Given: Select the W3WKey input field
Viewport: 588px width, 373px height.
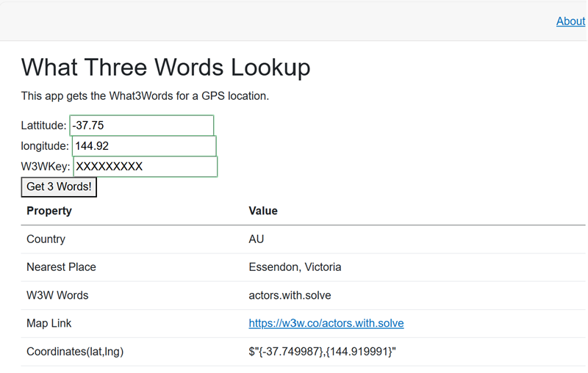Looking at the screenshot, I should click(x=146, y=167).
